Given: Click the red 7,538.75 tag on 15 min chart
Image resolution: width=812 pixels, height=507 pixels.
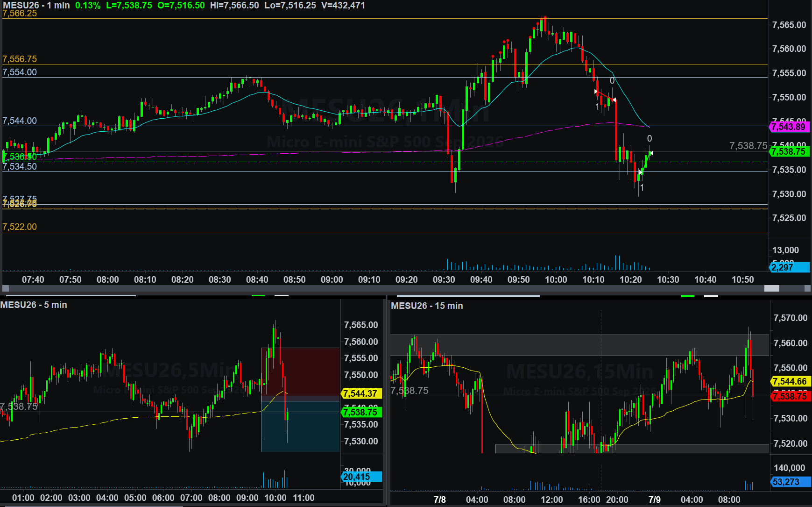Looking at the screenshot, I should click(x=791, y=396).
